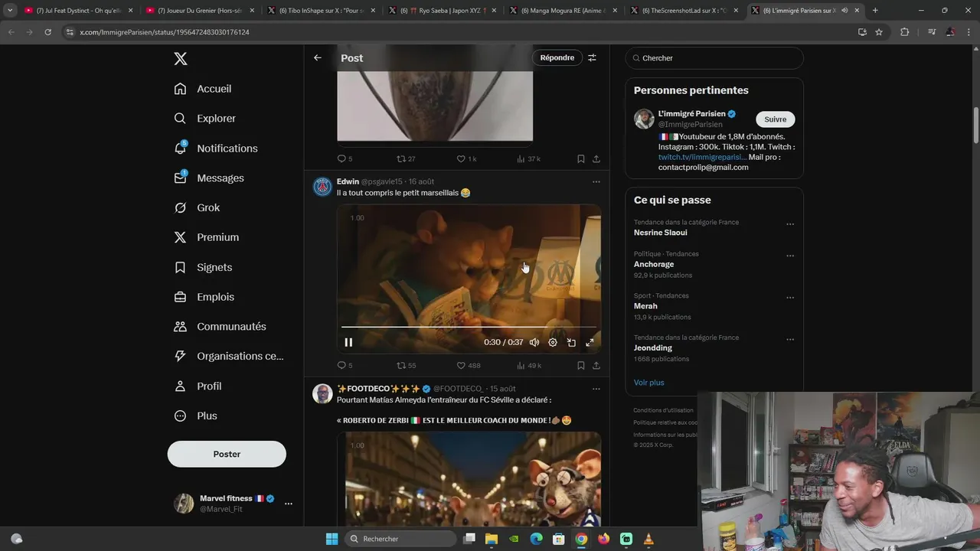980x551 pixels.
Task: Go to Accueil in sidebar
Action: (203, 89)
